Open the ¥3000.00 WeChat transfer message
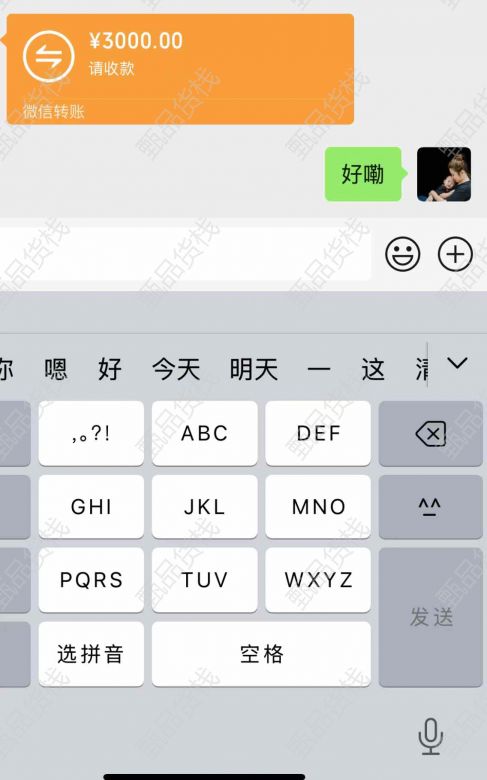Screen dimensions: 487x780 point(180,69)
